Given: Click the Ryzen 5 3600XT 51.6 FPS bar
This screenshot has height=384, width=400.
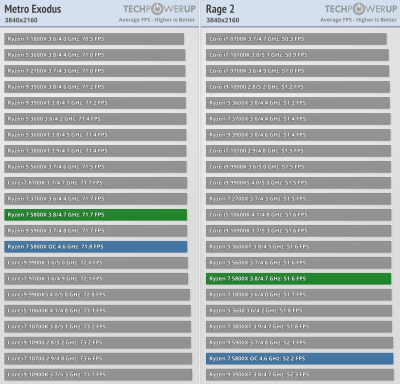Looking at the screenshot, I should pyautogui.click(x=298, y=247).
